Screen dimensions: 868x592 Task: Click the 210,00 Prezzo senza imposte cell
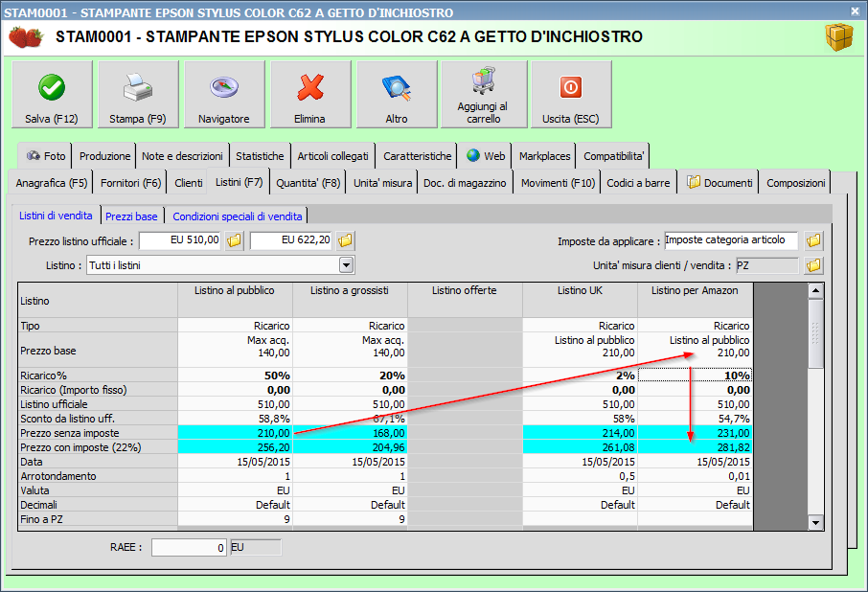click(236, 433)
